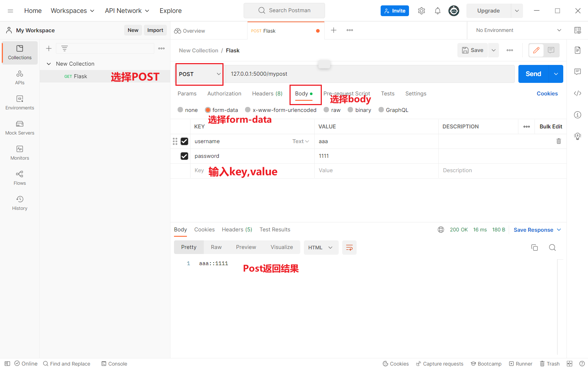
Task: Switch to the edit pencil mode
Action: (x=536, y=50)
